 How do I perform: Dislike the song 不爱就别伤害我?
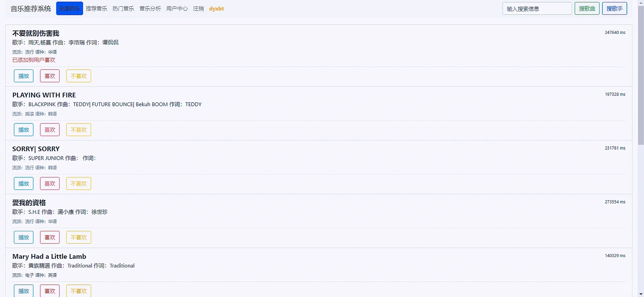point(79,76)
